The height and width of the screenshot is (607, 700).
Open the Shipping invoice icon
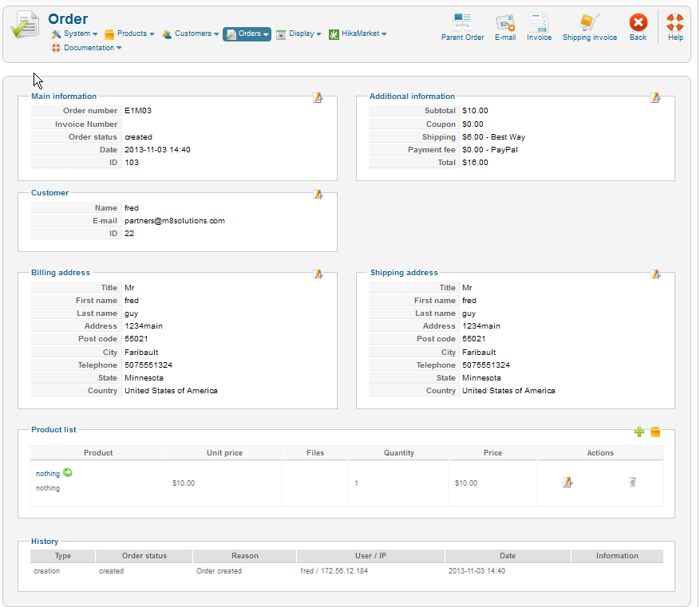tap(589, 22)
